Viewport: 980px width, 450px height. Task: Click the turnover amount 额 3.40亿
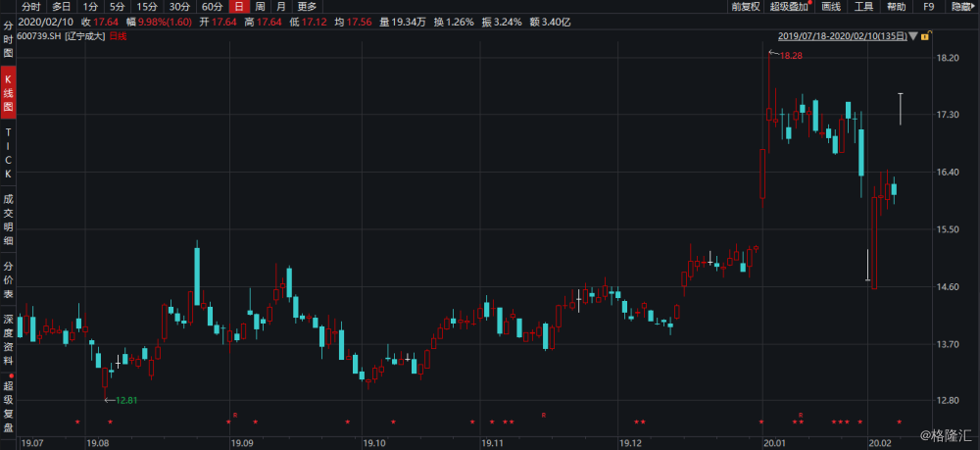pos(550,23)
